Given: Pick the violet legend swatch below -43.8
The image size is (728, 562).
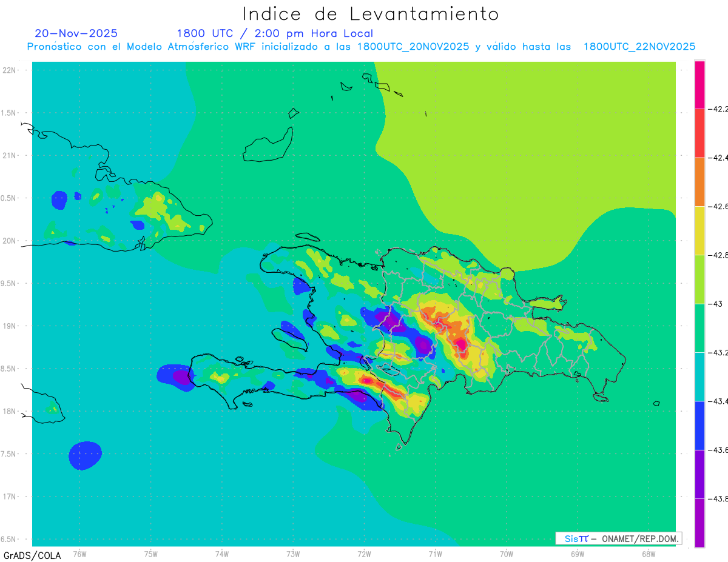Looking at the screenshot, I should point(699,523).
